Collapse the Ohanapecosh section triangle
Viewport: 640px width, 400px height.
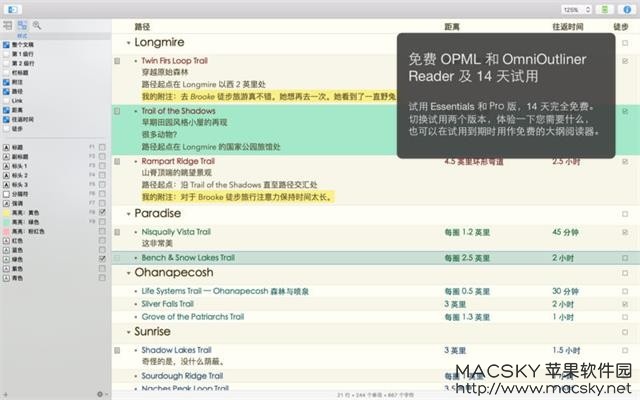[x=129, y=273]
